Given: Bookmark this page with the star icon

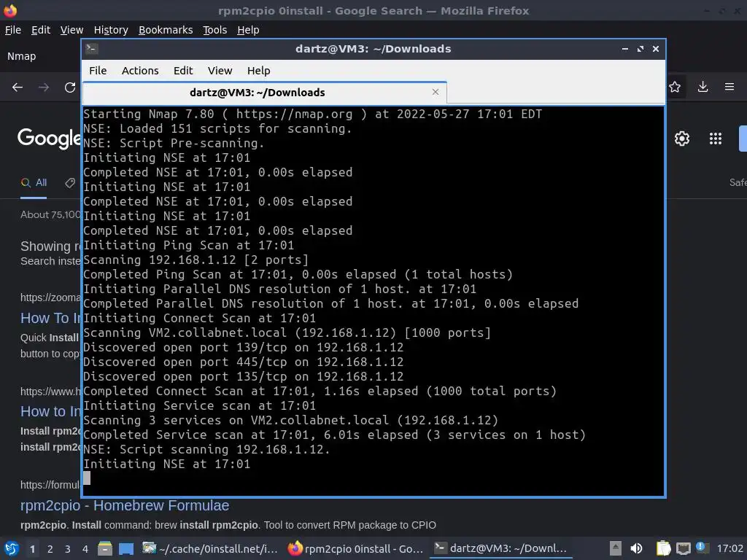Looking at the screenshot, I should (675, 87).
